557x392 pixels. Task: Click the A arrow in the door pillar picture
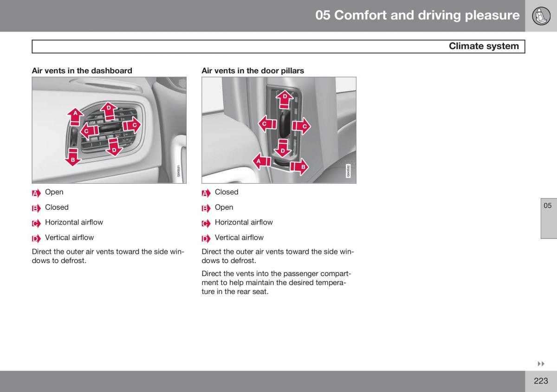[x=262, y=161]
